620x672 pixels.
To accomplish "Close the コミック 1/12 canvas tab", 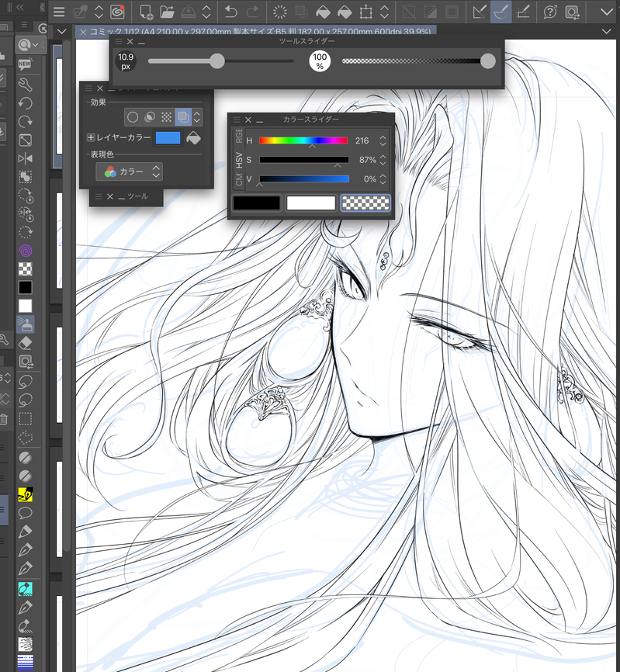I will tap(83, 32).
